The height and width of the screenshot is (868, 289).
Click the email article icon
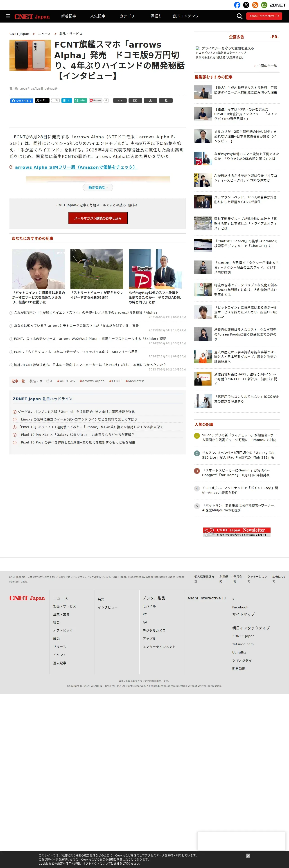(135, 101)
